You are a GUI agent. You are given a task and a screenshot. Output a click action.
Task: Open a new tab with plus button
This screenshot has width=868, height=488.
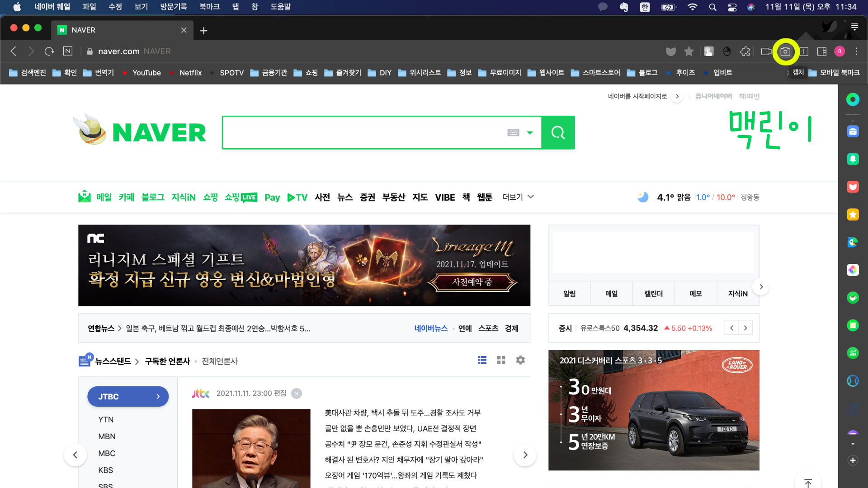(203, 30)
